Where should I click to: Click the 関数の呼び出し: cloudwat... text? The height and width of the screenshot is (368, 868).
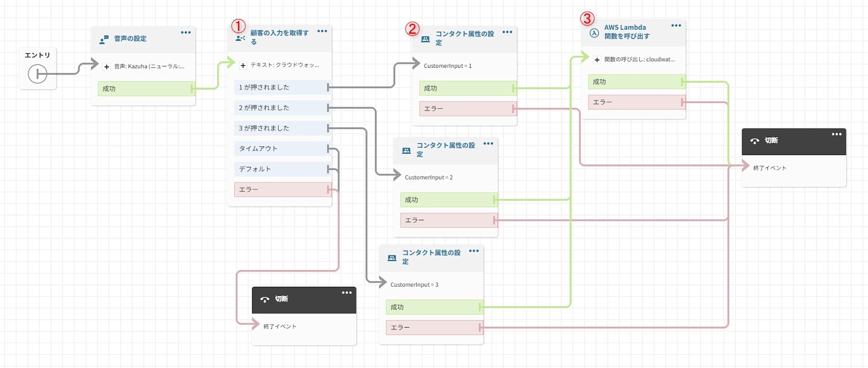coord(640,60)
